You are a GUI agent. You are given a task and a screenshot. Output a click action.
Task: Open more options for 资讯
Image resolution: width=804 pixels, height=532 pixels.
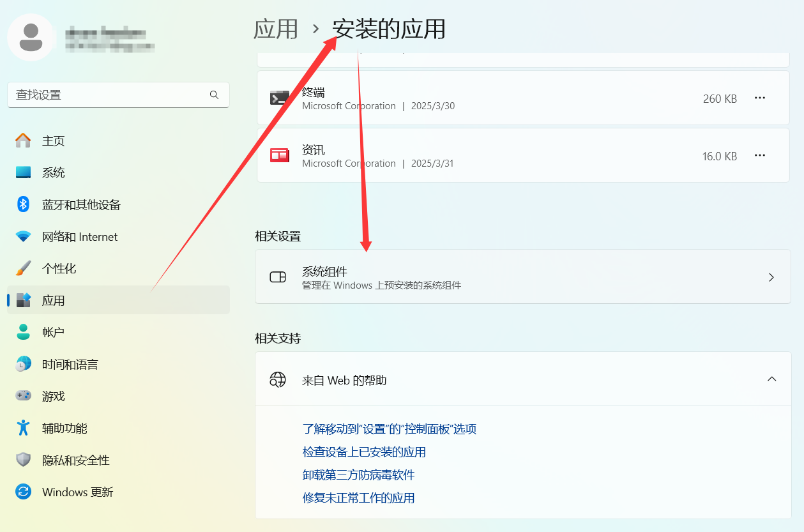click(x=759, y=155)
